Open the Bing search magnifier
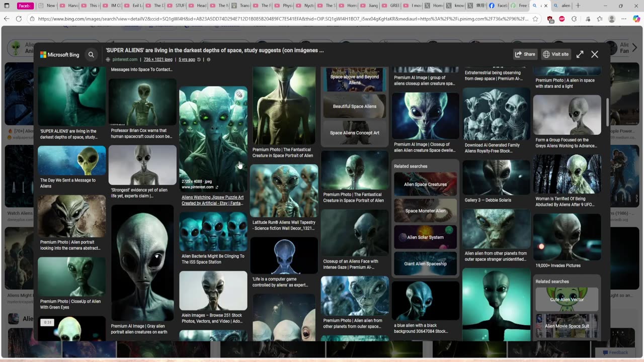Screen dimensions: 644x362 pos(91,54)
